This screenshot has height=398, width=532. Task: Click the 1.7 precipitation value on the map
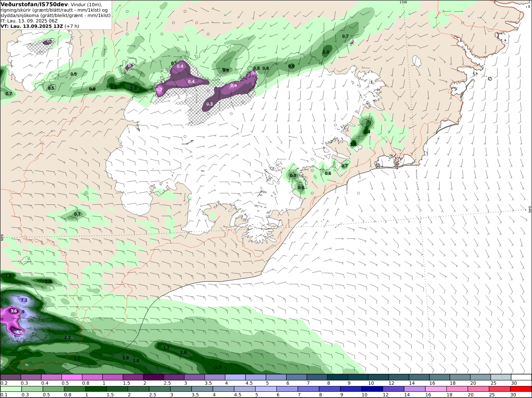click(x=167, y=348)
